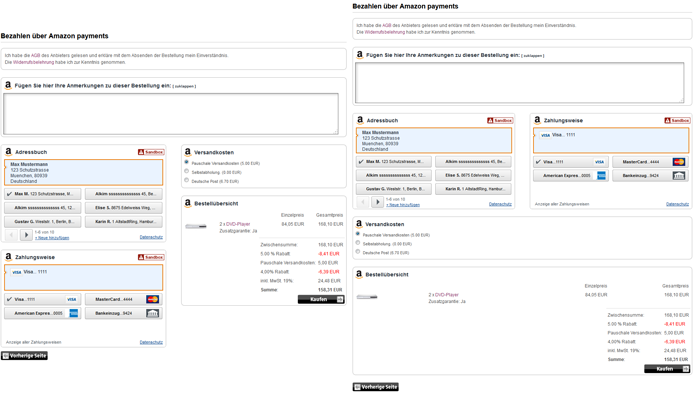
Task: Click the Bankeinzug bank icon in right Zahlungsweise widget
Action: [679, 176]
